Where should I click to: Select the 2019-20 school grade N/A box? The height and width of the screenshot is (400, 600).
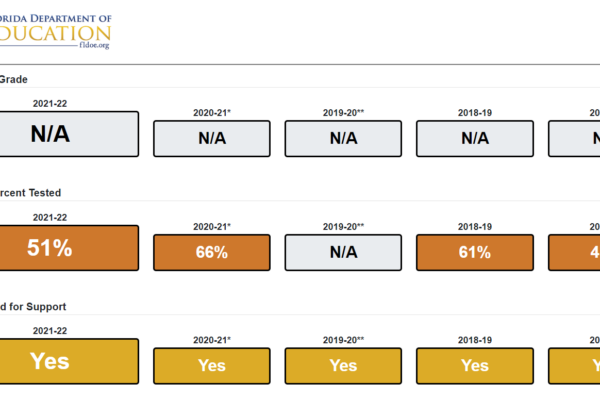coord(343,139)
